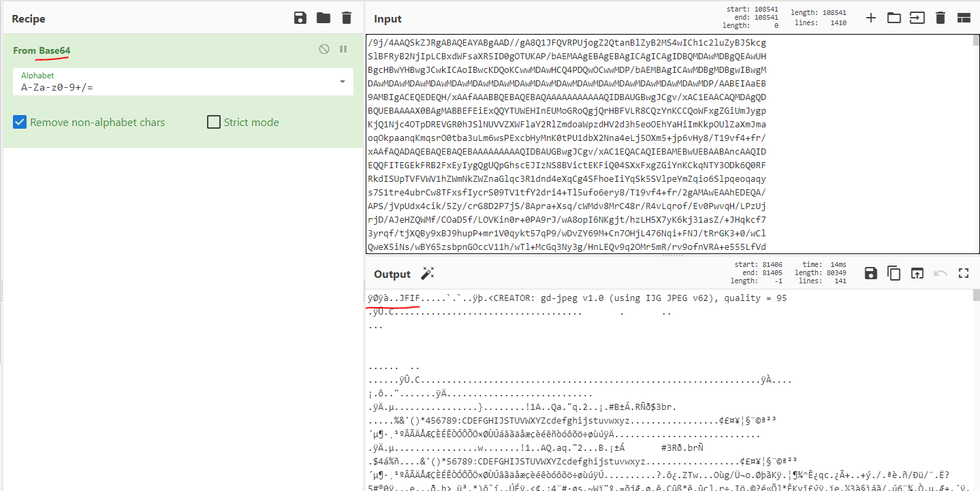Screen dimensions: 980x491
Task: Click Remove non-alphabet chars label
Action: 97,123
